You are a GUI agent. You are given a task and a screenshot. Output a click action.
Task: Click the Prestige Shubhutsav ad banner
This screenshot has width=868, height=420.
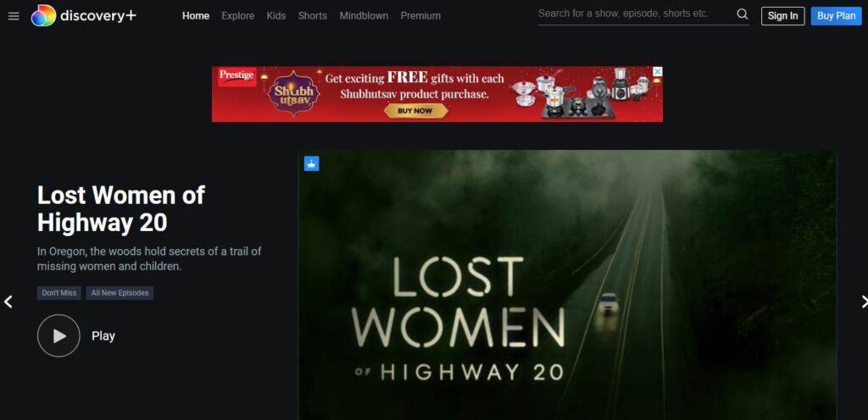coord(437,94)
